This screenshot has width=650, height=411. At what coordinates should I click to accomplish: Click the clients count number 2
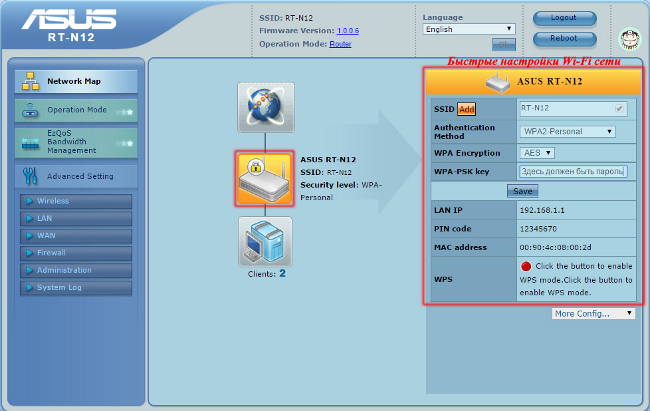[282, 273]
